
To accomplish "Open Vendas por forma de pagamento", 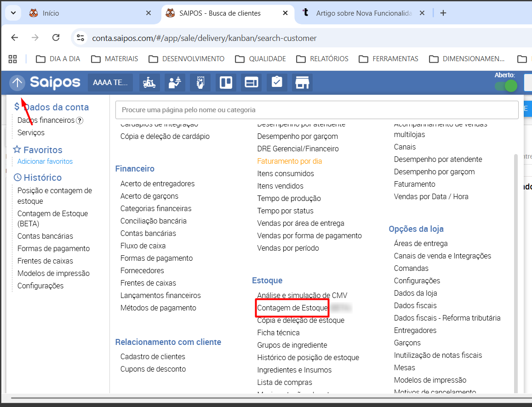I will [309, 236].
